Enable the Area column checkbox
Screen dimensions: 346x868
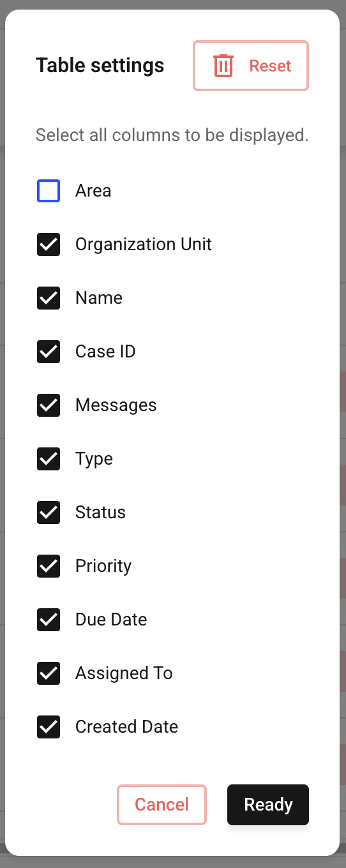pyautogui.click(x=49, y=191)
